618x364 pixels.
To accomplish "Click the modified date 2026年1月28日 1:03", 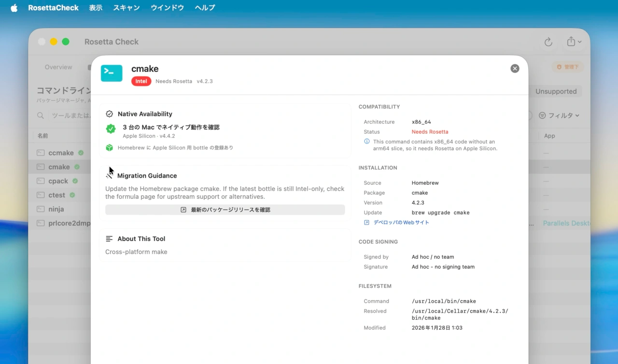I will (437, 328).
